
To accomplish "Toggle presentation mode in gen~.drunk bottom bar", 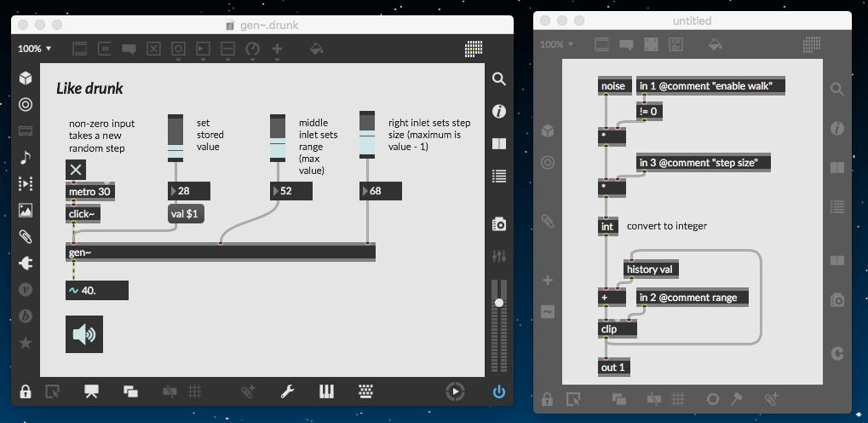I will coord(91,392).
